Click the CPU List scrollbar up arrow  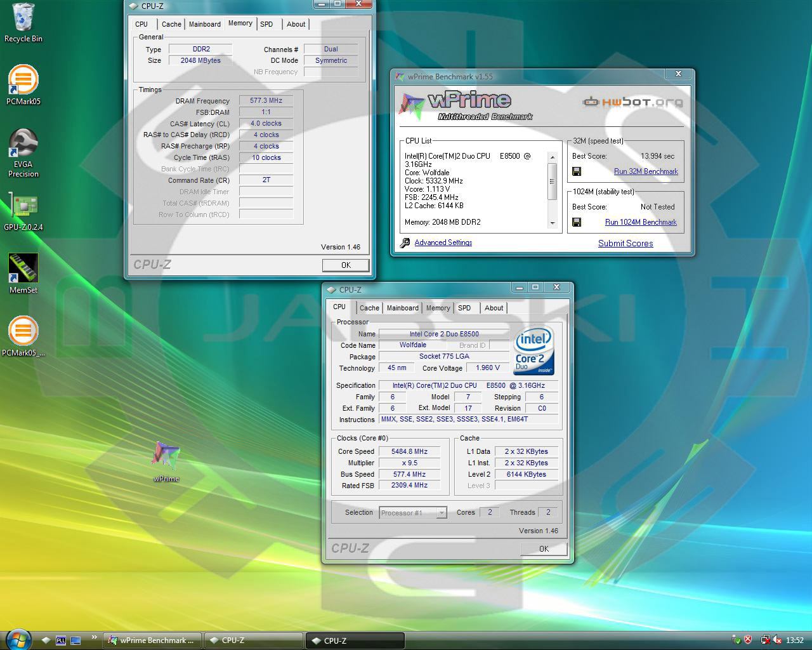(x=553, y=157)
